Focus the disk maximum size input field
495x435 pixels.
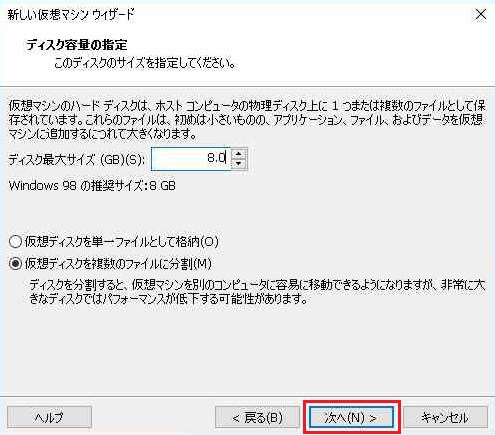191,159
